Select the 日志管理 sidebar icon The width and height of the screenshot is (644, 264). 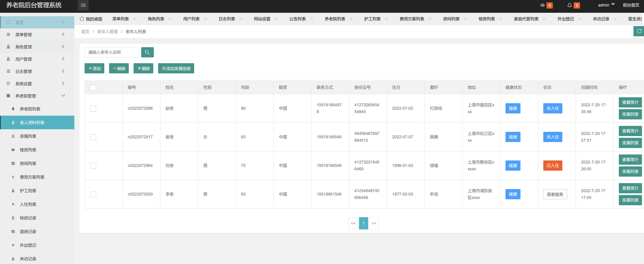8,71
